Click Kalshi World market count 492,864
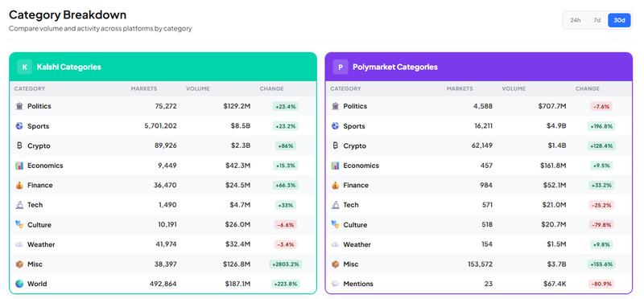 pos(164,284)
